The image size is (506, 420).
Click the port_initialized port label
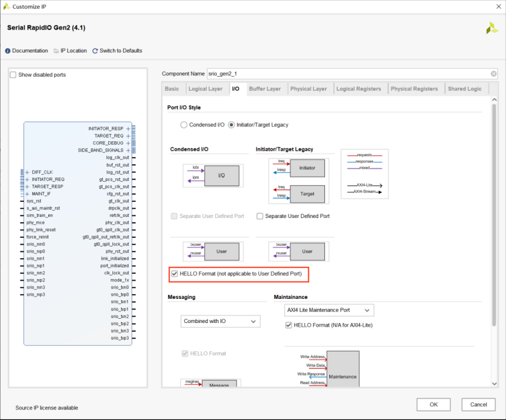point(114,266)
